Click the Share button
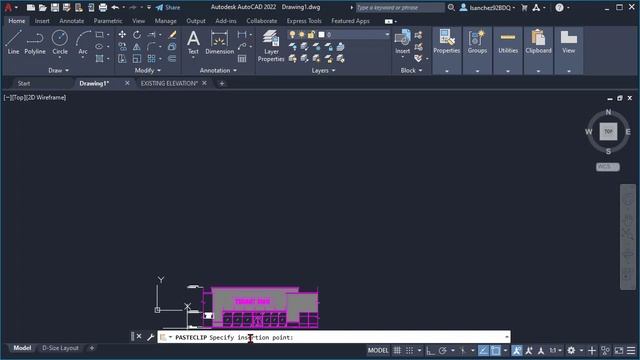Viewport: 640px width, 360px height. coord(168,7)
